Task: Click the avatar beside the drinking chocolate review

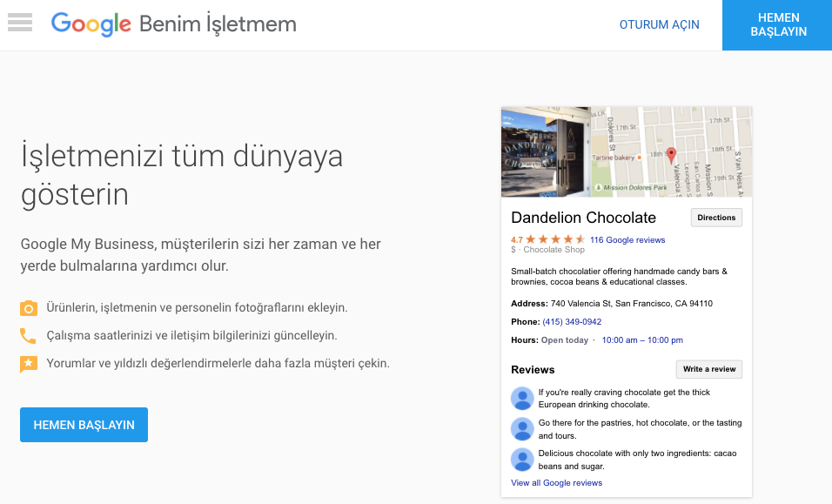Action: [522, 399]
